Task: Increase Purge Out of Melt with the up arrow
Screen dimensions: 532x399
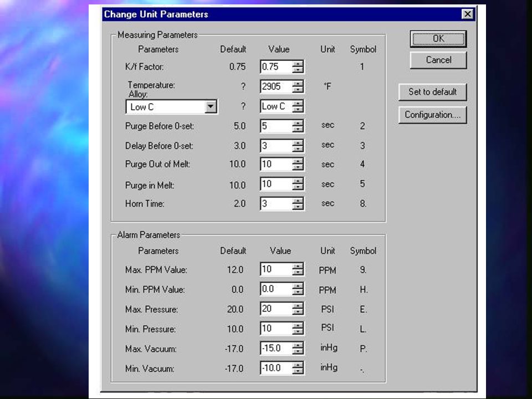Action: coord(298,161)
